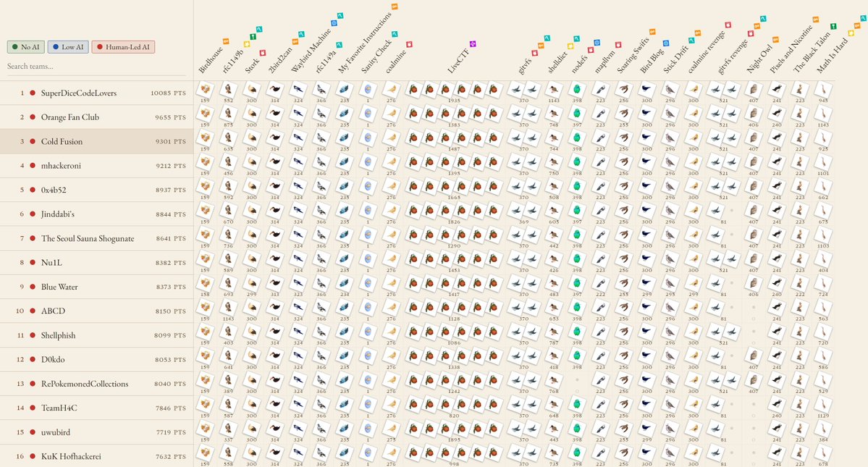Click the red dot beside Blue Water
Screen dimensions: 868x467
coord(33,287)
